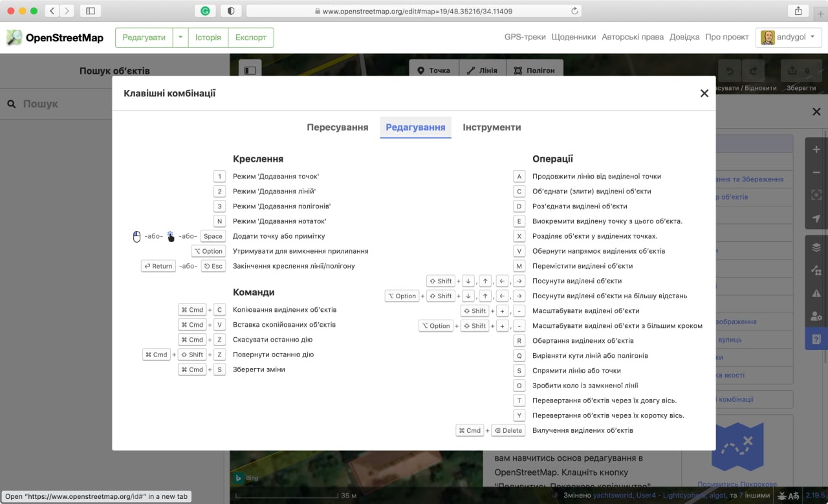This screenshot has width=828, height=504.
Task: Select the Полігон drawing mode
Action: (534, 70)
